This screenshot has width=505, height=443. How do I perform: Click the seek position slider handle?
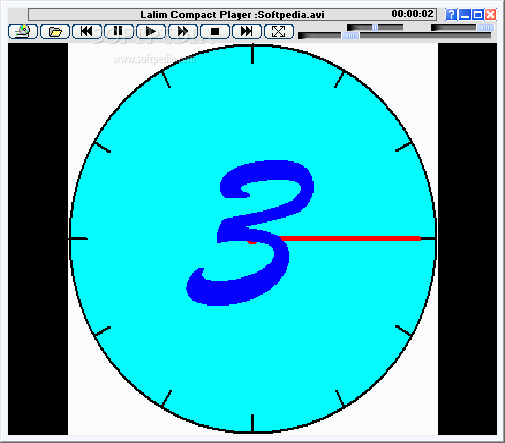tap(350, 35)
